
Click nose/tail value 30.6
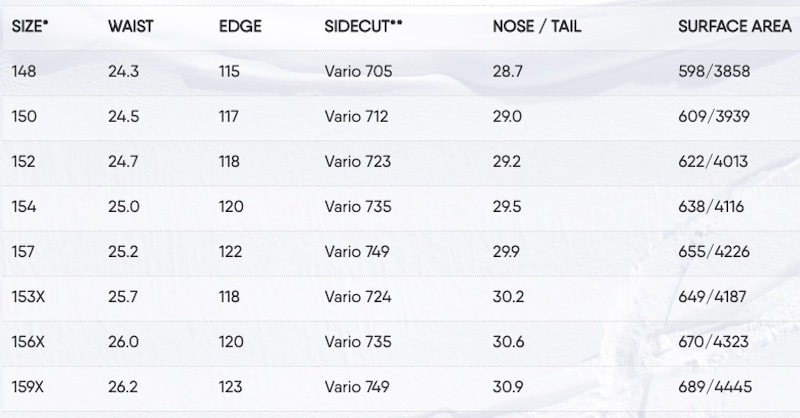(508, 342)
